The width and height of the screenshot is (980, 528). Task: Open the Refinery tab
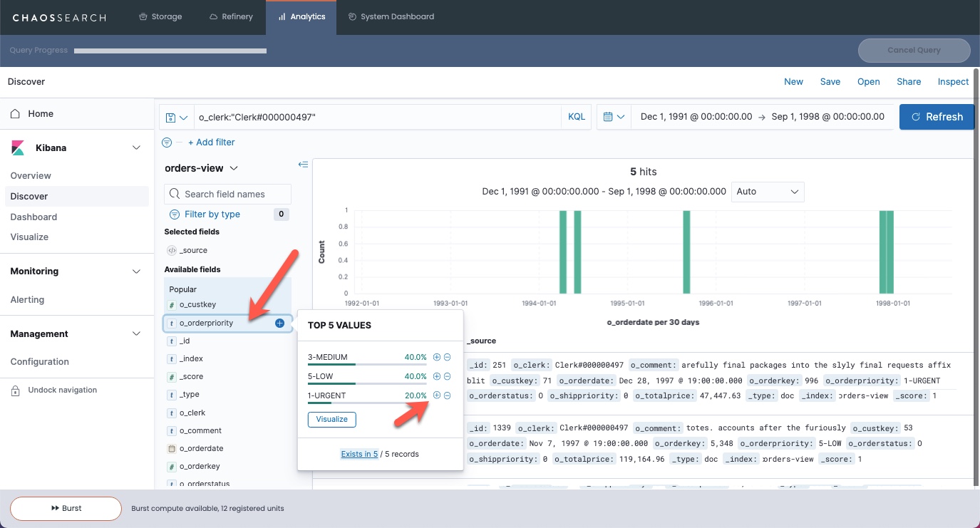point(231,16)
